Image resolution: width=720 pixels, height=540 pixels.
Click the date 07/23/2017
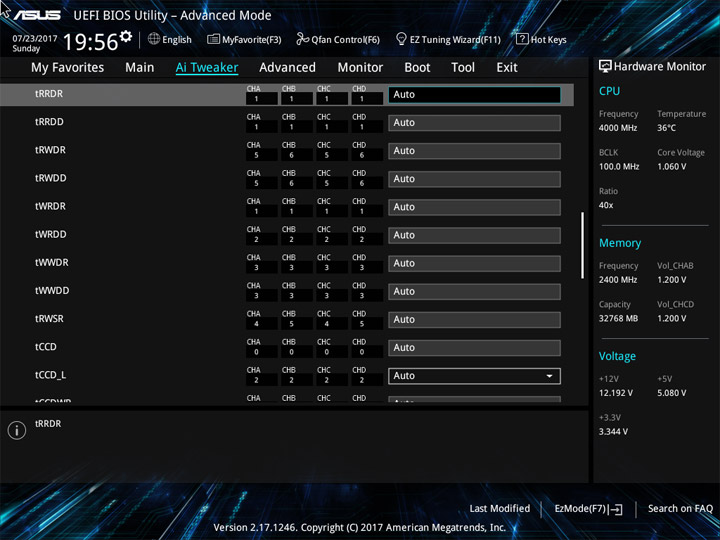35,39
